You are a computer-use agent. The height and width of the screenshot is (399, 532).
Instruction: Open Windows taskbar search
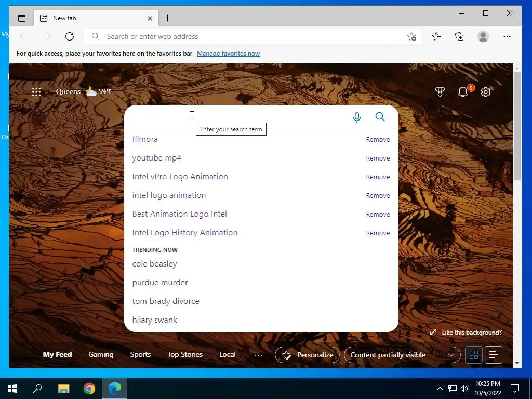click(x=37, y=388)
